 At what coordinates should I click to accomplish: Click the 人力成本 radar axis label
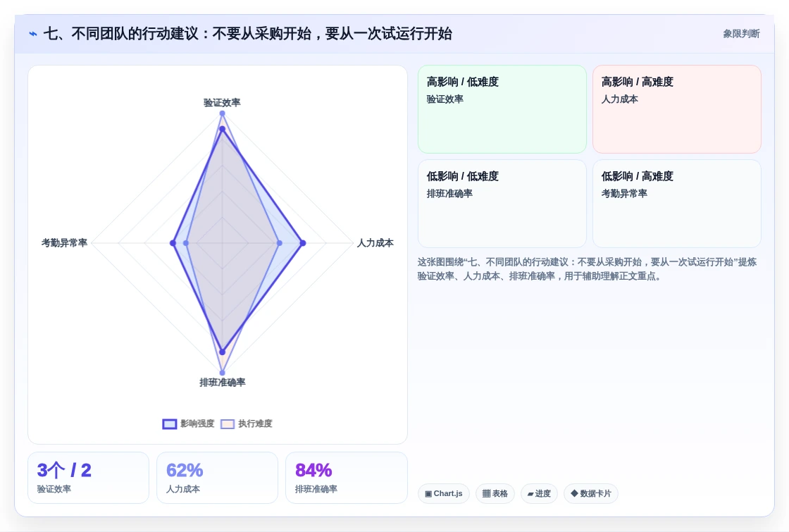point(375,243)
